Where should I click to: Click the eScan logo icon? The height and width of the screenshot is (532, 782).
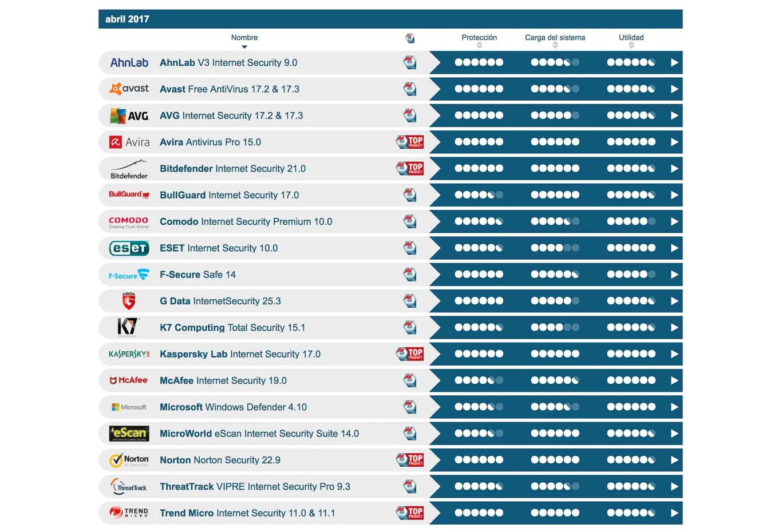click(129, 434)
